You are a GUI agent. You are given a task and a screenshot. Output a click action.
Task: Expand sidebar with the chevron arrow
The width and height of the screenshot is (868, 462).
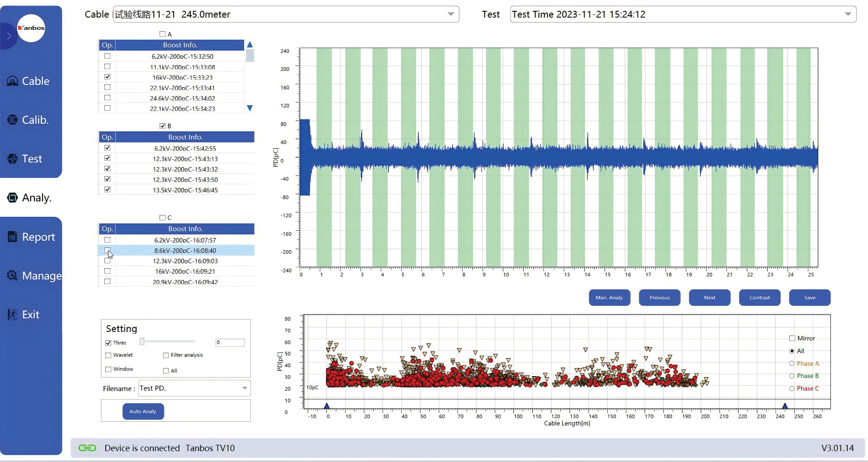(x=9, y=36)
